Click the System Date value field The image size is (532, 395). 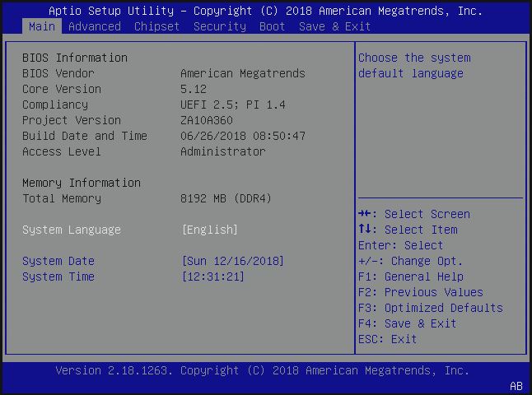click(233, 261)
